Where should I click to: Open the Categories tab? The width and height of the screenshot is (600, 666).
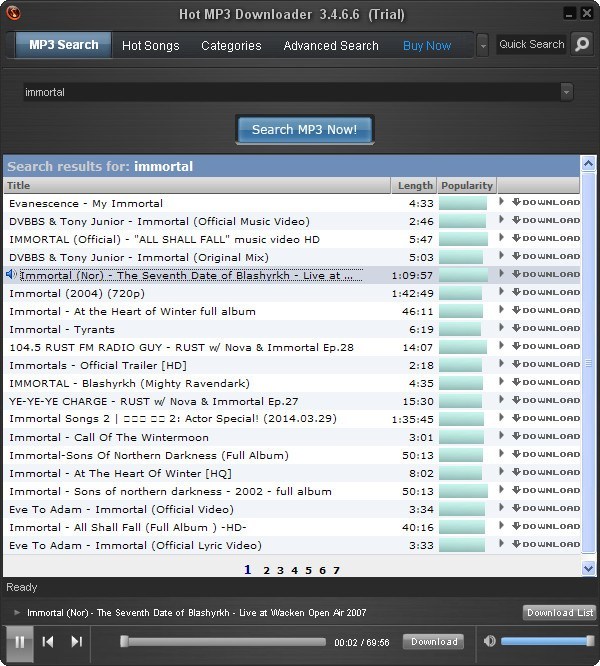(x=231, y=45)
